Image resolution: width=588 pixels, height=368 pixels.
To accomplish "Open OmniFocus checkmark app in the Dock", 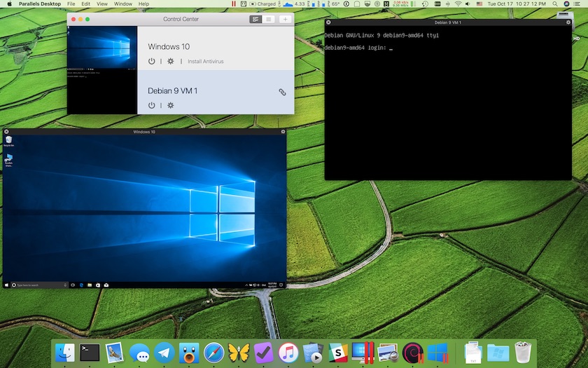I will pos(263,353).
